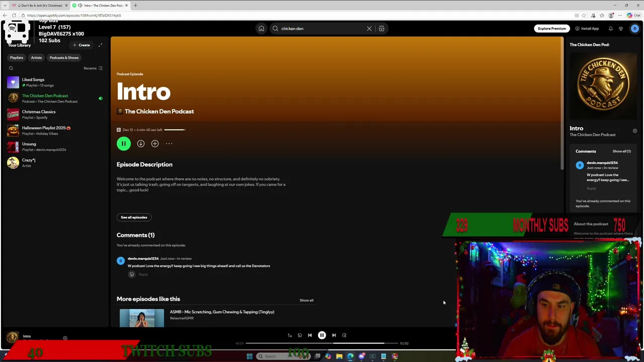Image resolution: width=644 pixels, height=362 pixels.
Task: Like the comment with the reaction icon
Action: (x=132, y=275)
